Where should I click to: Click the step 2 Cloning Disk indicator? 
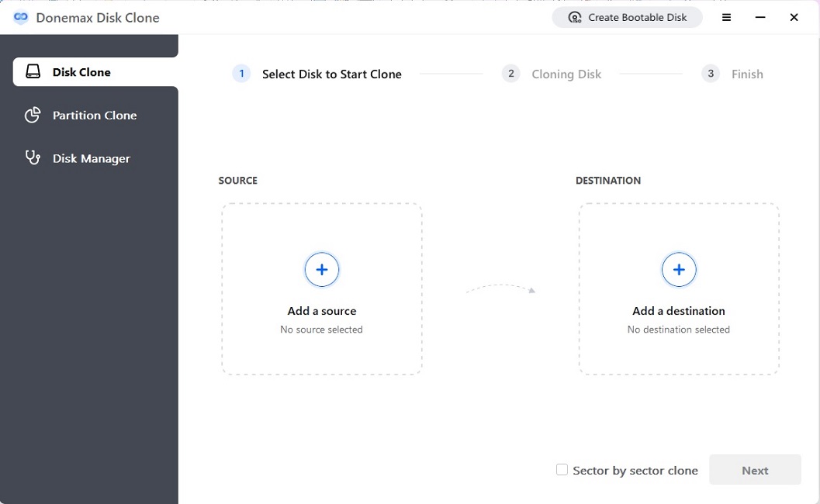pos(566,74)
